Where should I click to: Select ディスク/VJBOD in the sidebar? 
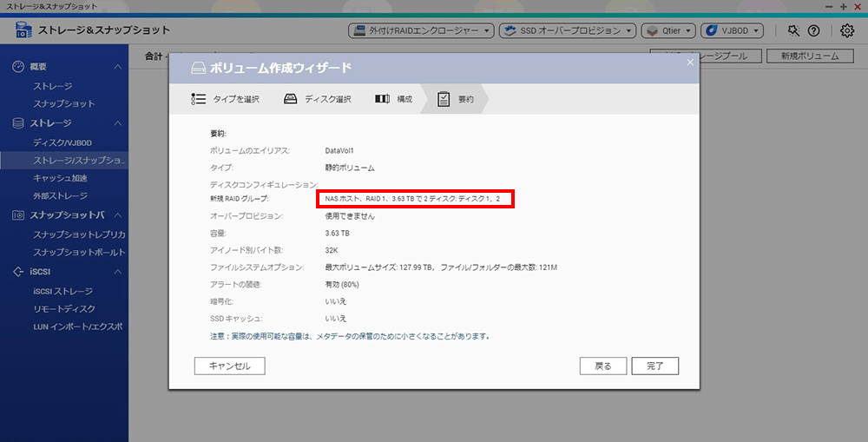(x=62, y=142)
